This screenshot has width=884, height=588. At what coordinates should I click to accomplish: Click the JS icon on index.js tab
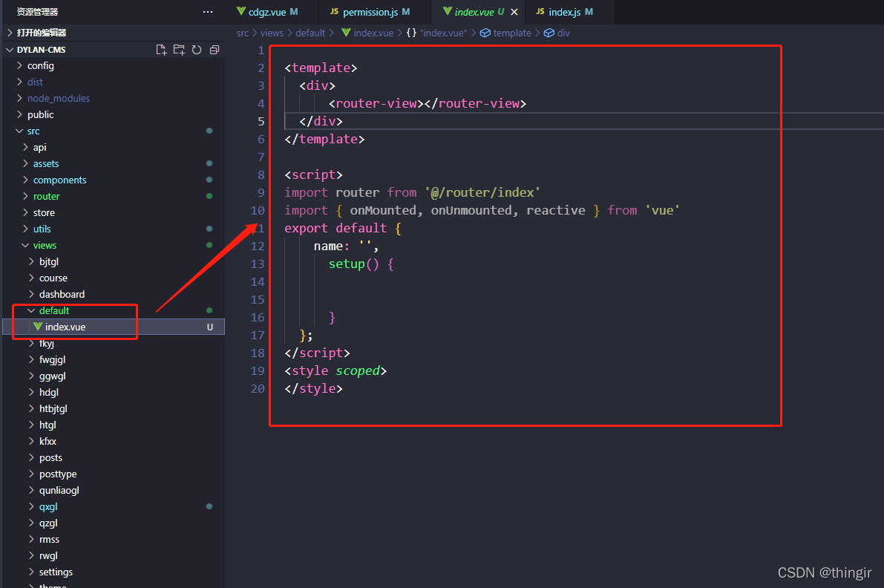pyautogui.click(x=540, y=11)
